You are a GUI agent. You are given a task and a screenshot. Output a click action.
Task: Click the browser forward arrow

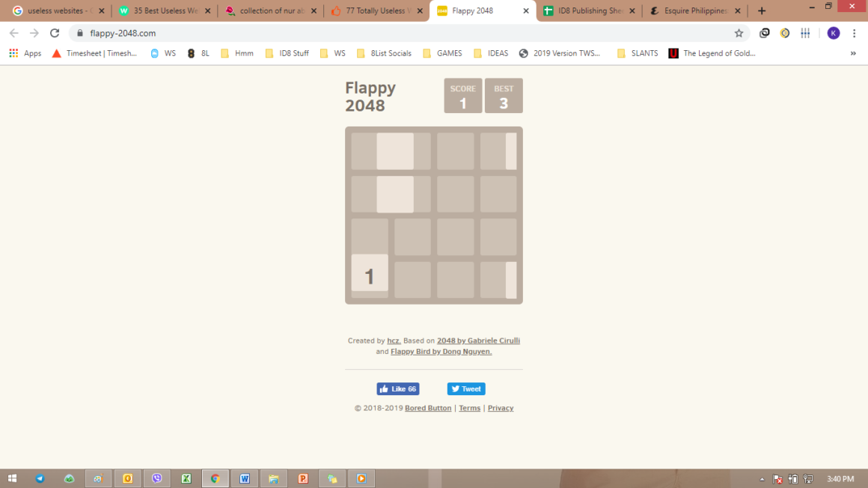point(34,33)
